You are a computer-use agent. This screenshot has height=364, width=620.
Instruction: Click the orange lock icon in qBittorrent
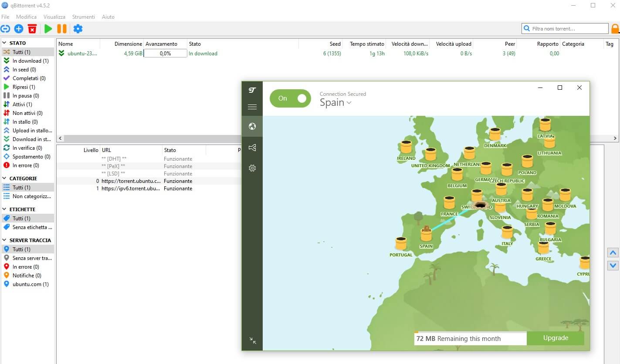pos(615,29)
